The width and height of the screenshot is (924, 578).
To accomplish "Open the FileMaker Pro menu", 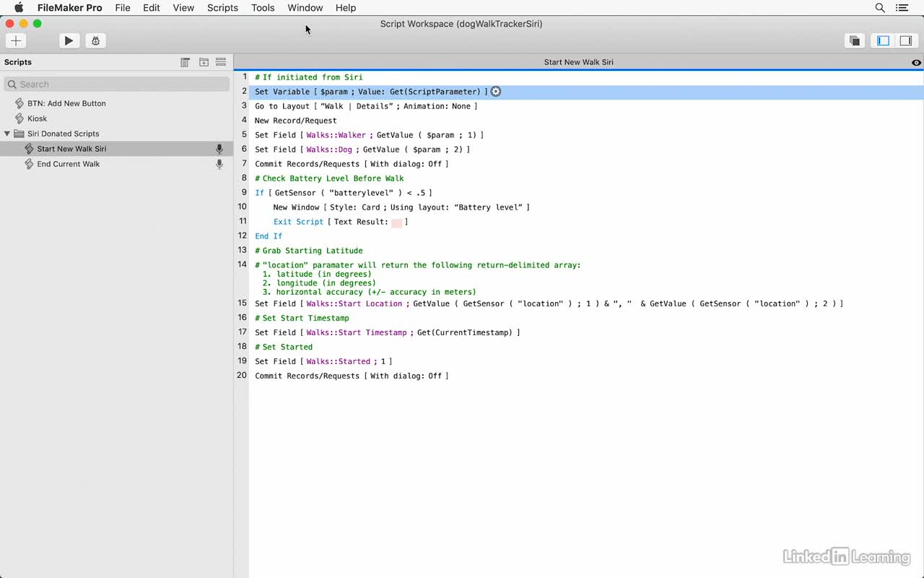I will [x=70, y=8].
